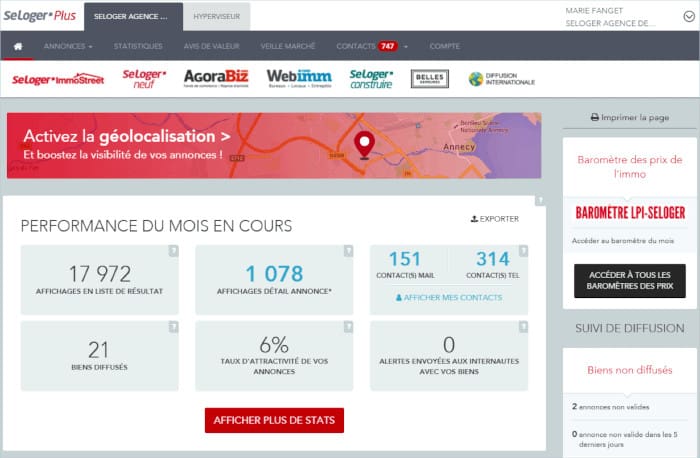700x458 pixels.
Task: Open Belles Demeures portal logo
Action: [429, 79]
